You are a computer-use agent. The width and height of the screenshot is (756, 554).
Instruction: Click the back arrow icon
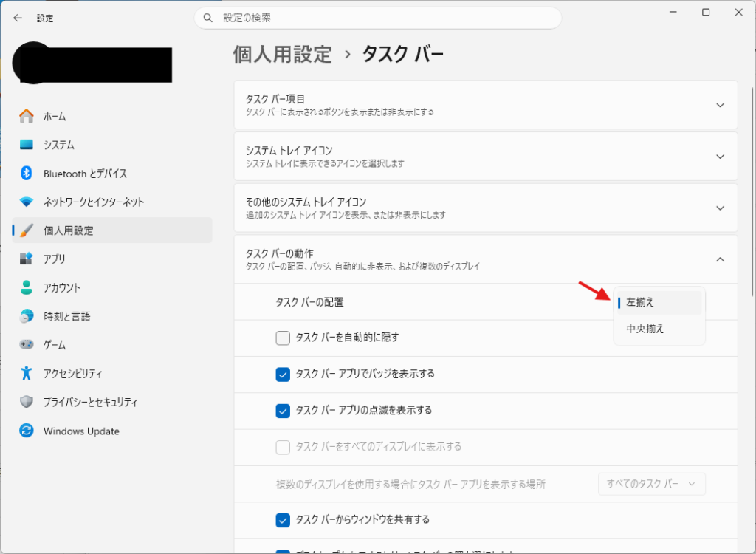click(x=18, y=18)
